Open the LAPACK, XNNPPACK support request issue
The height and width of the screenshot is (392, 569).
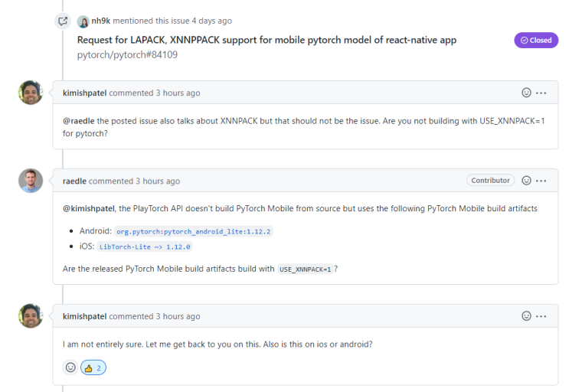coord(267,40)
